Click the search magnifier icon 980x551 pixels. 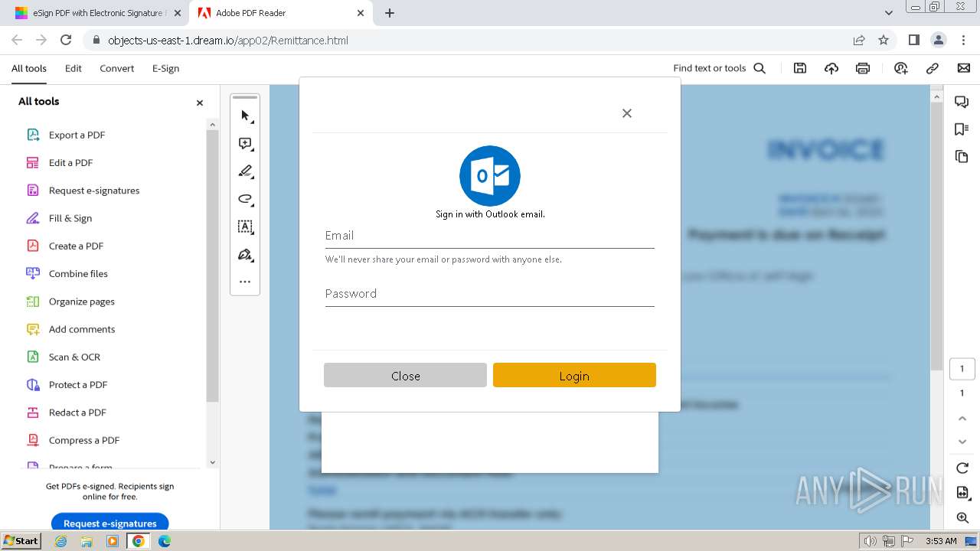(x=759, y=68)
